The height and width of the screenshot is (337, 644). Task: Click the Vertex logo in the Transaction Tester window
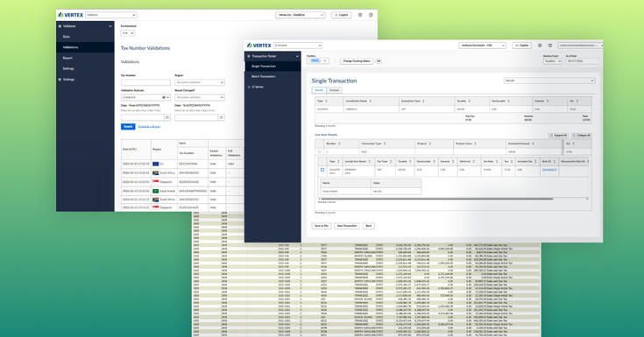coord(259,46)
